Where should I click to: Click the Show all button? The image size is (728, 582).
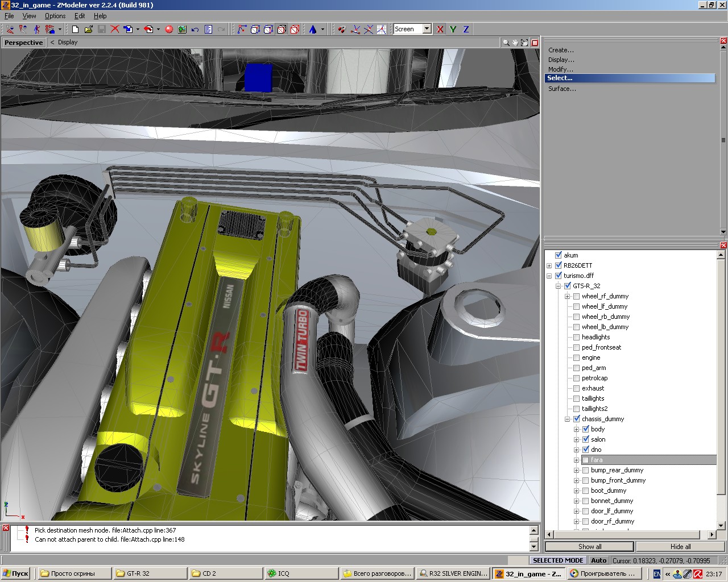590,547
